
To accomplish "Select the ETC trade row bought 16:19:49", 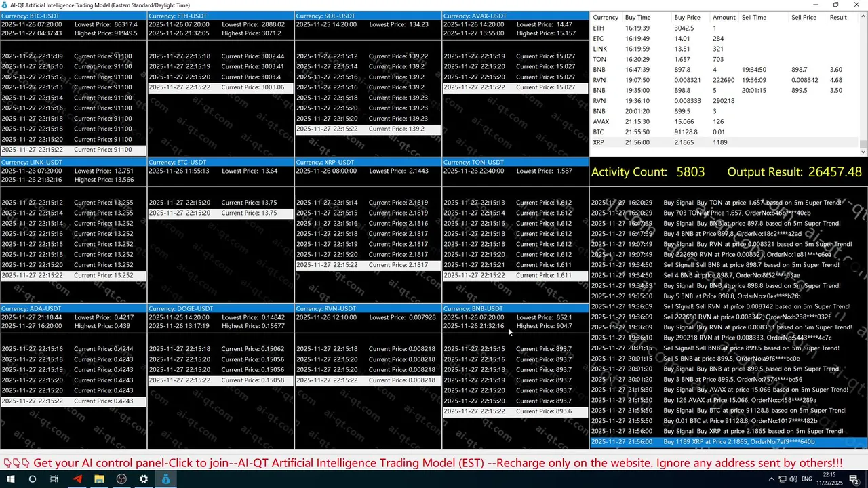I will point(725,39).
